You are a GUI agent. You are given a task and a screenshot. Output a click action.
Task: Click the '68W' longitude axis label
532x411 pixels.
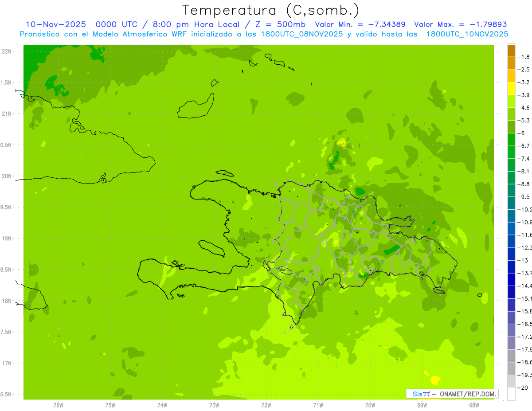click(x=474, y=405)
